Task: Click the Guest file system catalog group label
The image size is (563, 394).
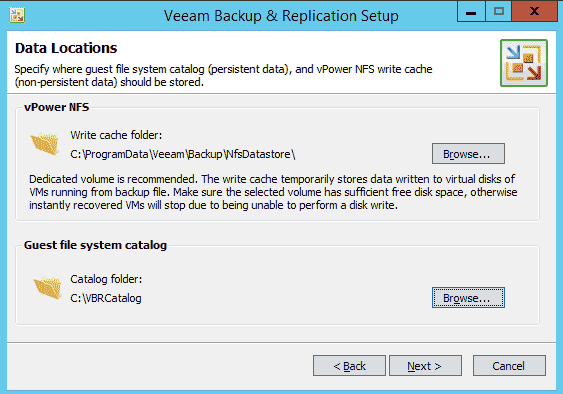Action: point(95,245)
